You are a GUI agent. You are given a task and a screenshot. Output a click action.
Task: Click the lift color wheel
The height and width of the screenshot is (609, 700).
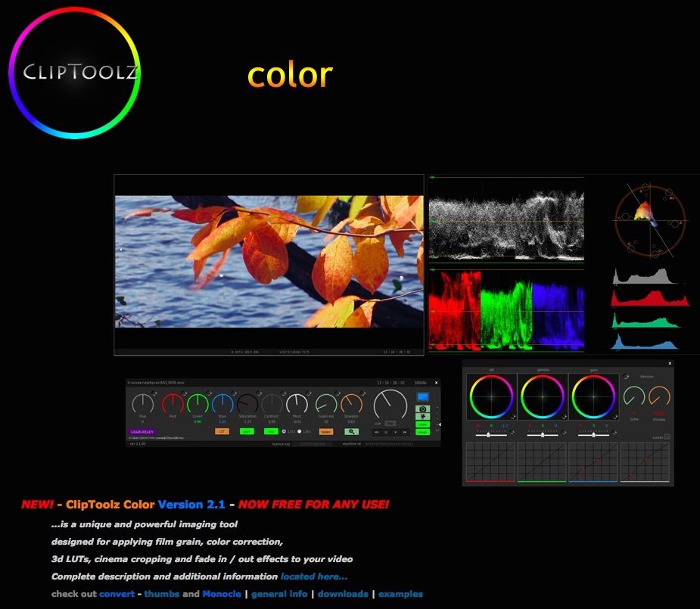(x=492, y=396)
